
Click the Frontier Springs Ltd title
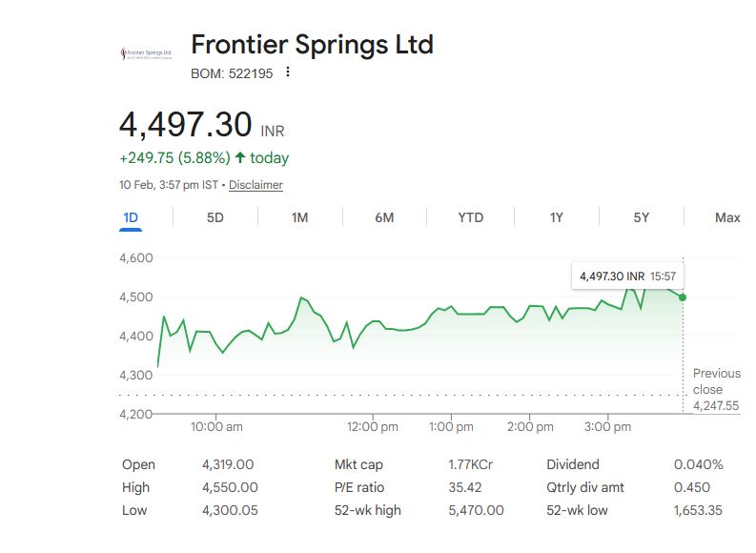click(x=312, y=44)
